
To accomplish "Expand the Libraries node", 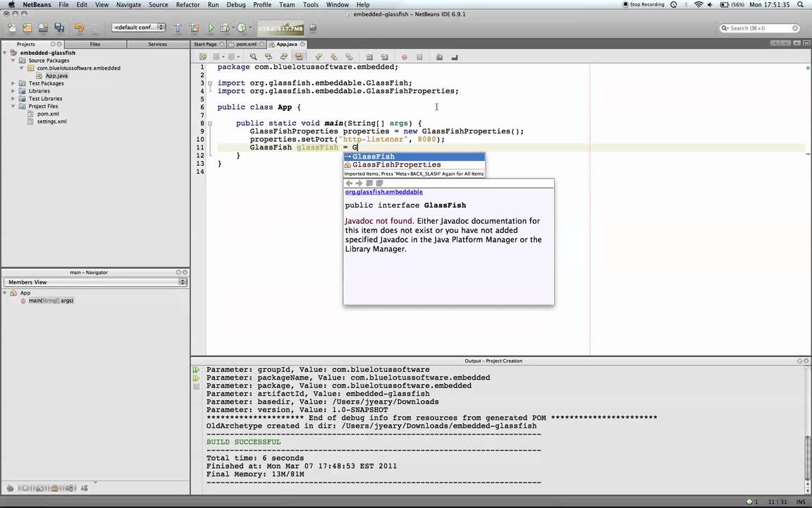I will 13,91.
